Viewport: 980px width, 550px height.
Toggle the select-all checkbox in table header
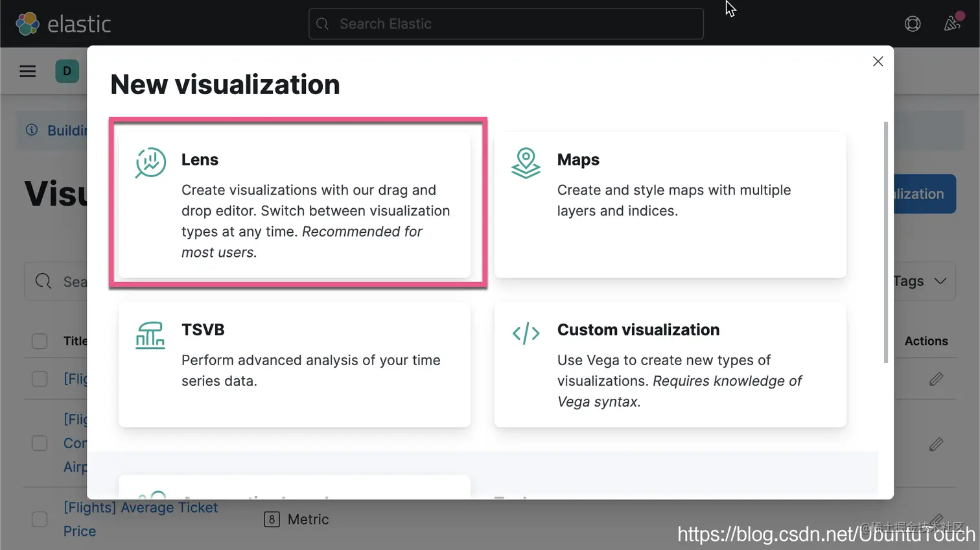point(40,341)
